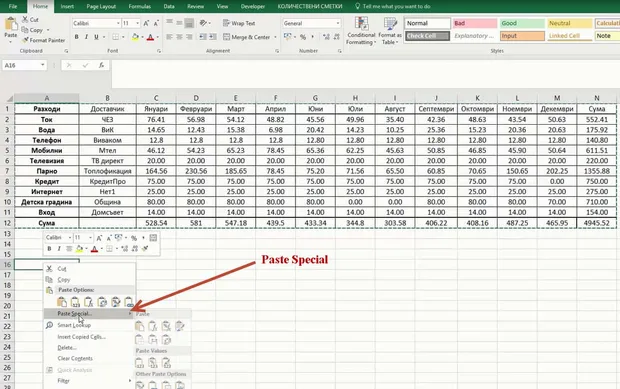The height and width of the screenshot is (389, 620).
Task: Open the Merge & Center dropdown arrow
Action: pos(275,37)
